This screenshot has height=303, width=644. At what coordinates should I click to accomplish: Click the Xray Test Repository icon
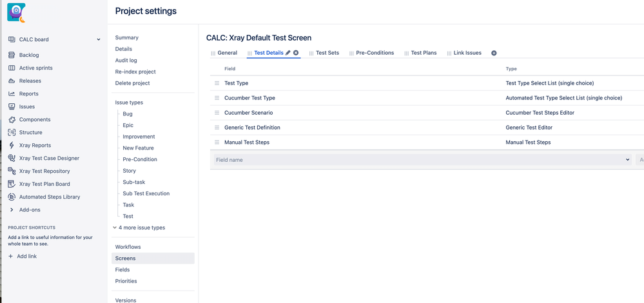12,171
